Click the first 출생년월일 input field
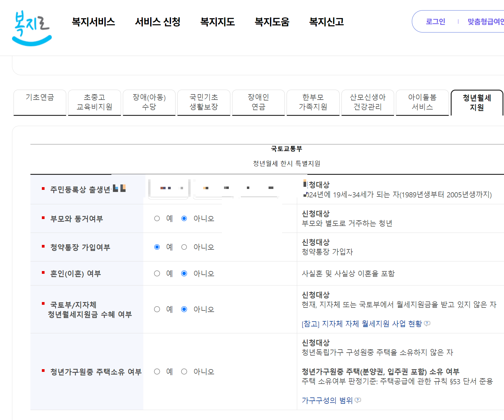Image resolution: width=504 pixels, height=420 pixels. pos(169,189)
